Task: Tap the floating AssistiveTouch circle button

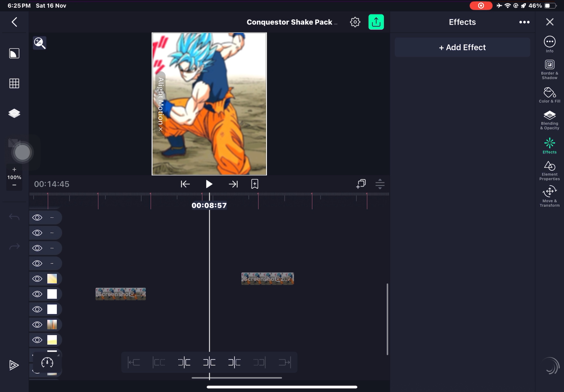Action: (x=22, y=152)
